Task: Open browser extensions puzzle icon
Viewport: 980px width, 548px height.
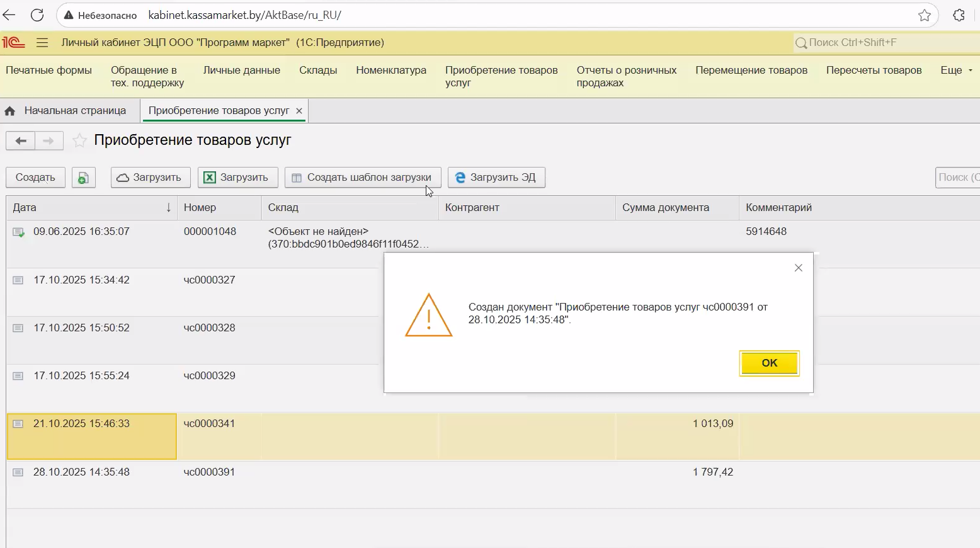Action: point(959,15)
